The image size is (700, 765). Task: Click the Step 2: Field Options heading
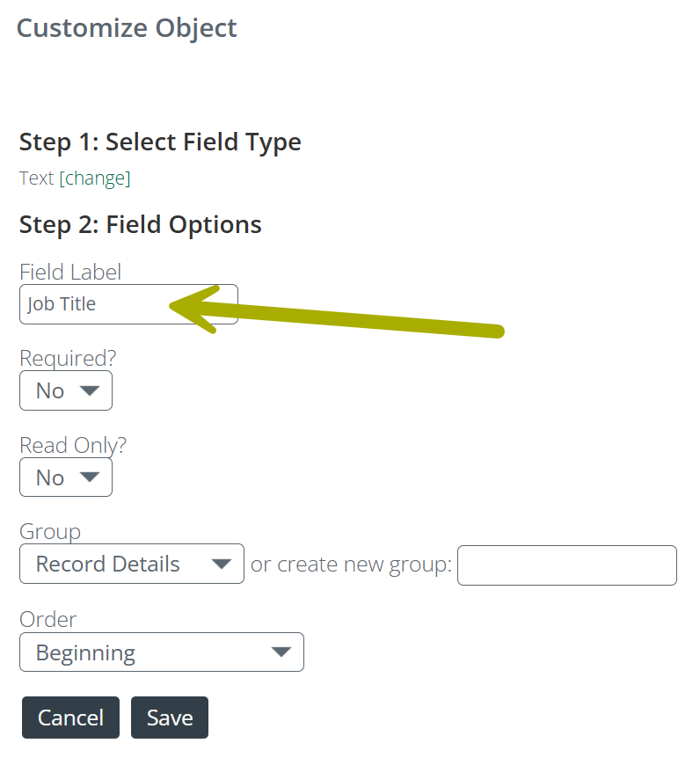(x=141, y=225)
